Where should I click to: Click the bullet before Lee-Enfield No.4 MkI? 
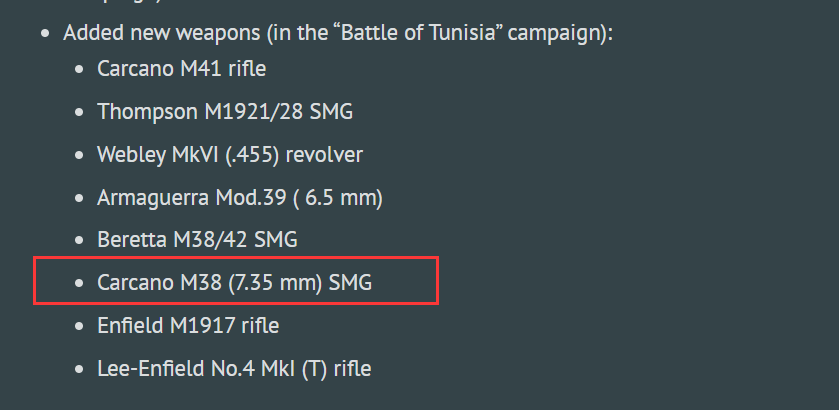80,369
